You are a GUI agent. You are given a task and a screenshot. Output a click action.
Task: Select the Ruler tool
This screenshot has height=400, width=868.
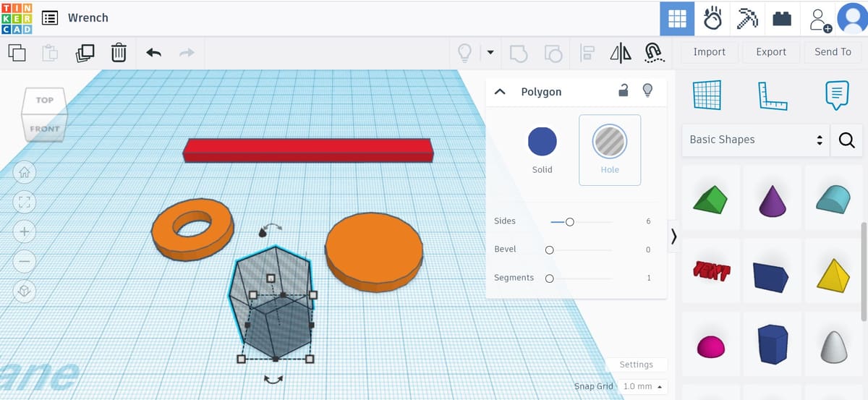click(x=773, y=95)
